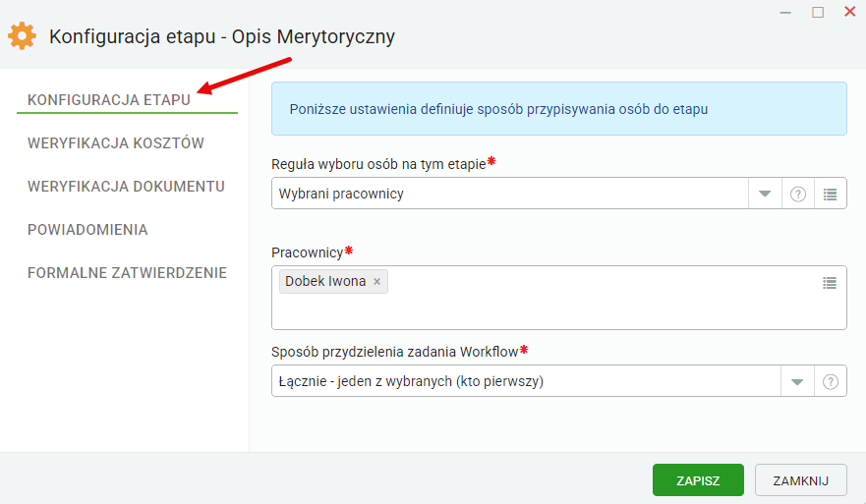Screen dimensions: 866x504
Task: Open employee list icon in Pracownicy field
Action: coord(830,283)
